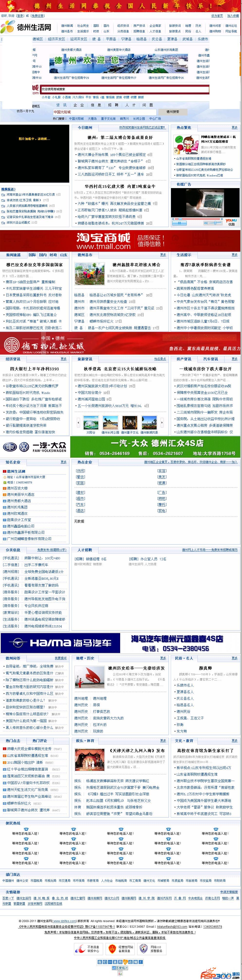Open www.dzlifes.com footer link
The width and height of the screenshot is (242, 980).
pos(64,921)
